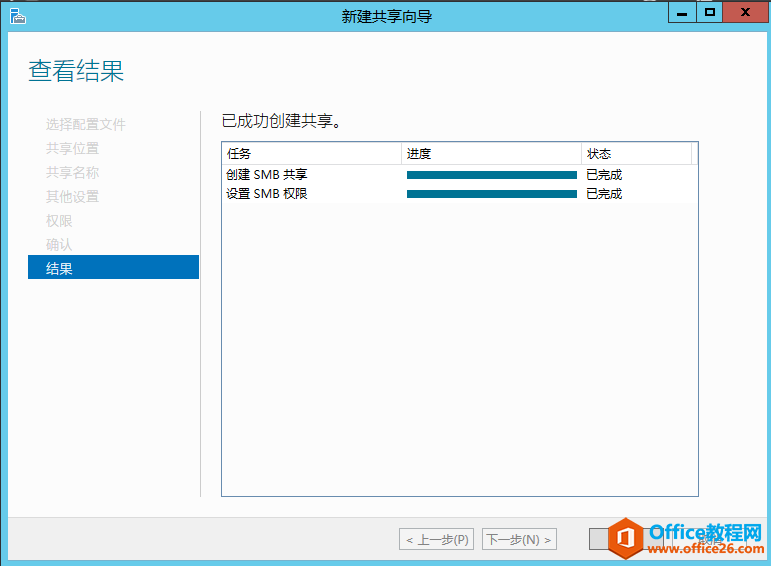
Task: Click the wizard icon in title bar
Action: point(18,16)
